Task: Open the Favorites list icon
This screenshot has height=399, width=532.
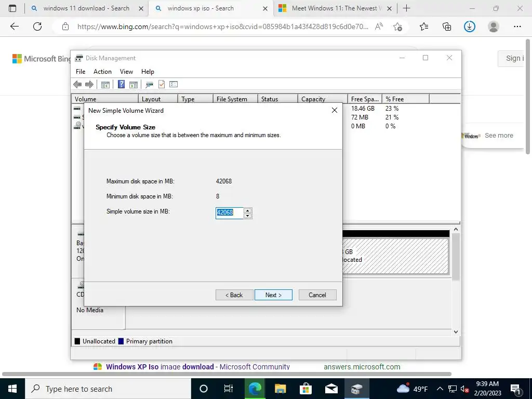Action: point(424,26)
